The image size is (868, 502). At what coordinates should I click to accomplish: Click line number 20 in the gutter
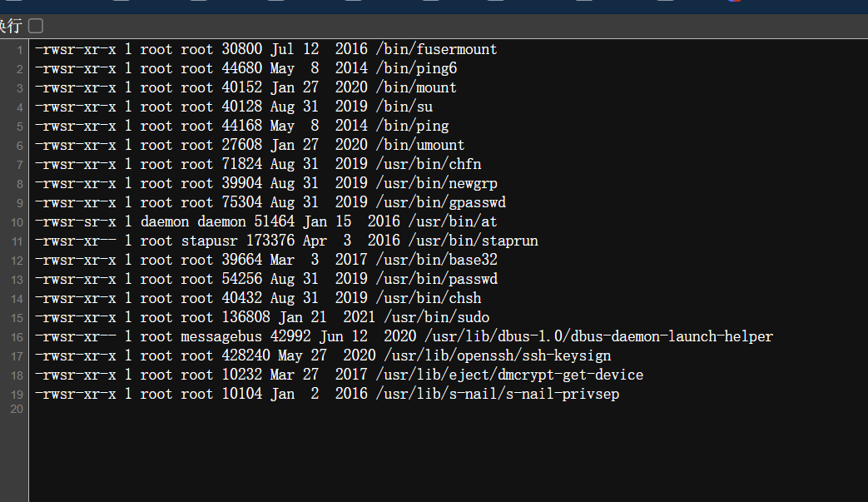click(16, 409)
